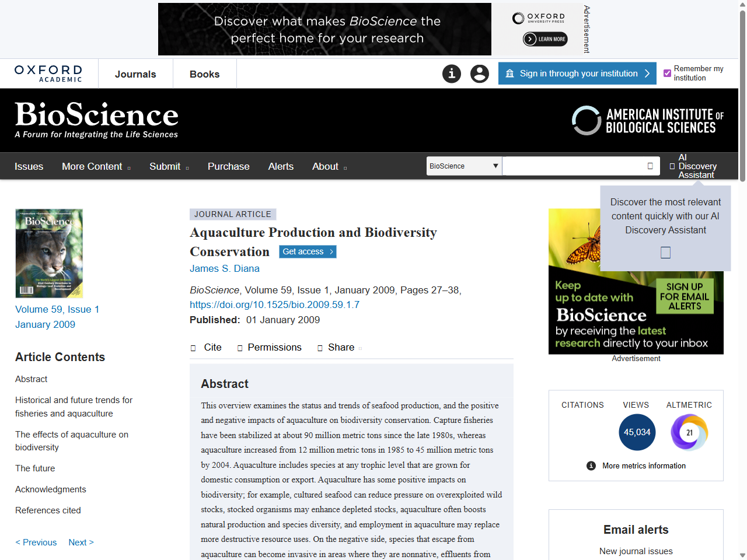Viewport: 747px width, 560px height.
Task: Jump to Historical and future trends section
Action: pos(74,407)
